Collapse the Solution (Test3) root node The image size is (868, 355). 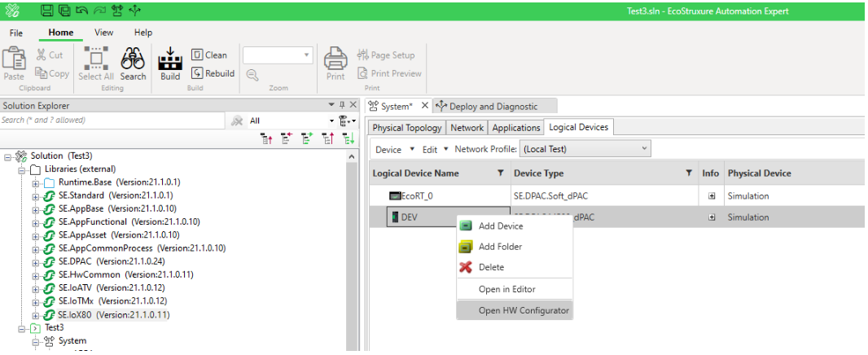click(8, 156)
